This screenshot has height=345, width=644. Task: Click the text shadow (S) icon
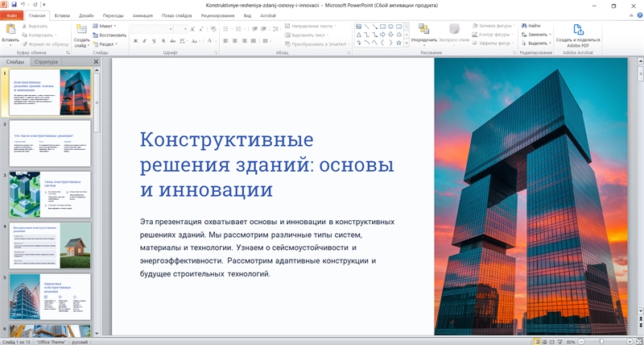[163, 41]
